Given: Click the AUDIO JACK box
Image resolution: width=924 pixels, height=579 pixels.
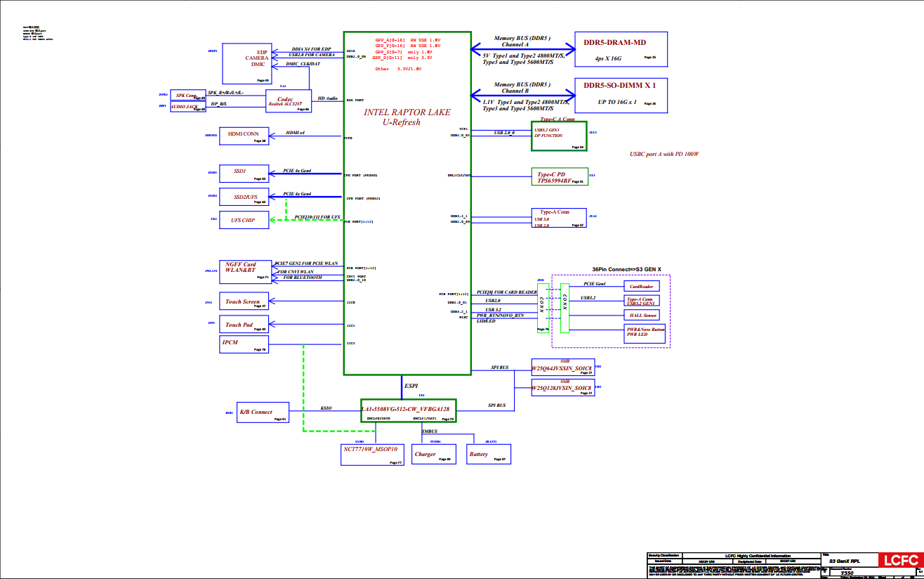Looking at the screenshot, I should coord(189,107).
